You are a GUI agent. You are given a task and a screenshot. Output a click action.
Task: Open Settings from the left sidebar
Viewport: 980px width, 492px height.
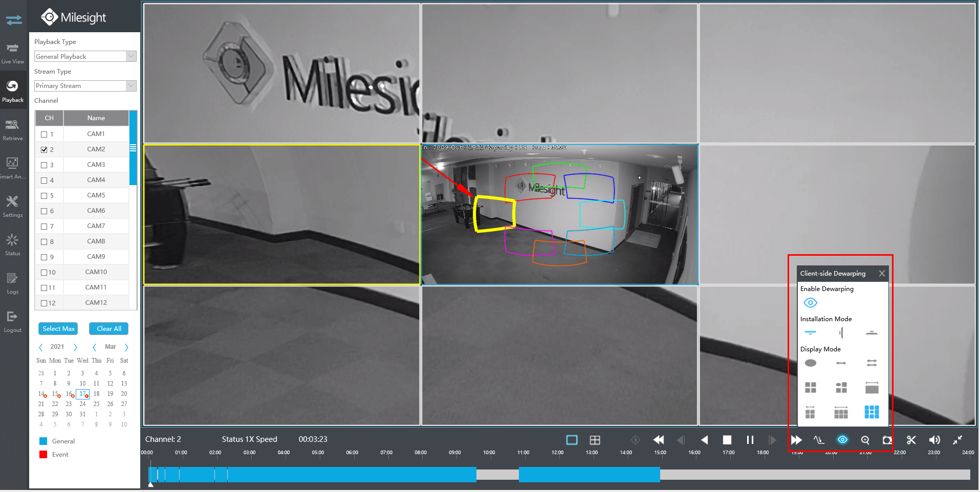(x=13, y=207)
